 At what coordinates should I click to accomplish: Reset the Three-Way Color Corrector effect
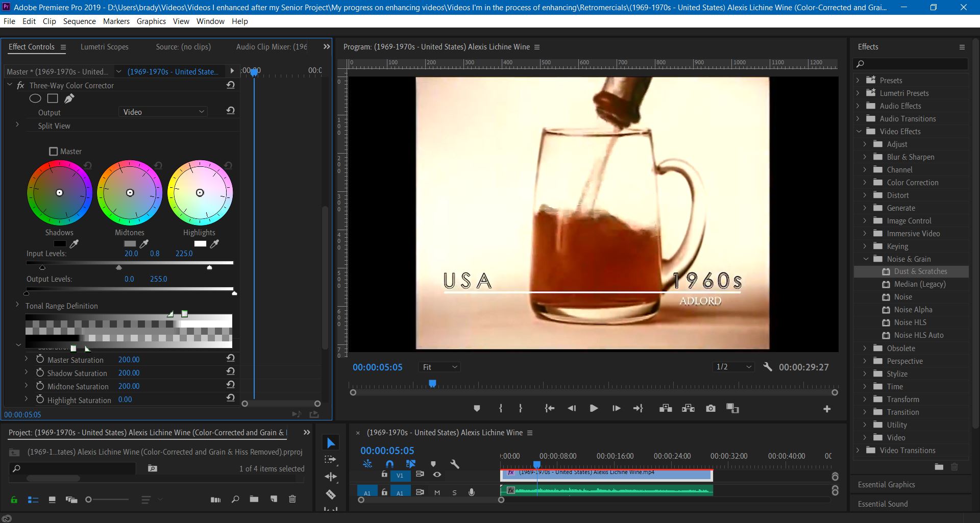pos(231,85)
